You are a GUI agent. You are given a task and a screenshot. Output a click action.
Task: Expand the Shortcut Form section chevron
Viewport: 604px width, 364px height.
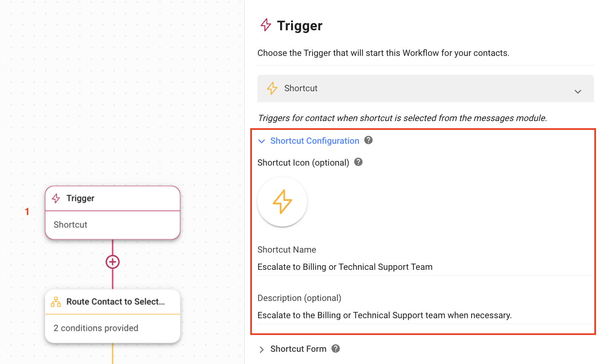tap(262, 349)
